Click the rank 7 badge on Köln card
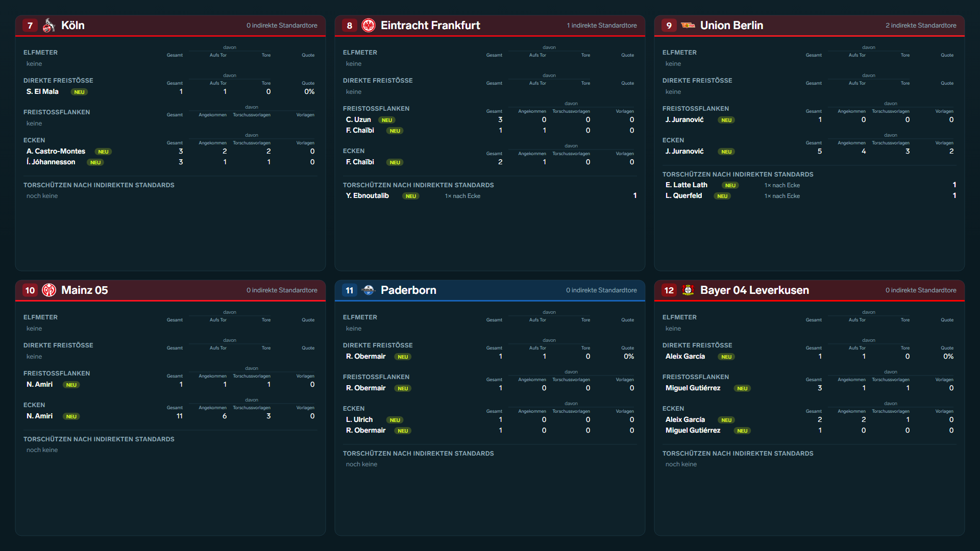 click(30, 26)
